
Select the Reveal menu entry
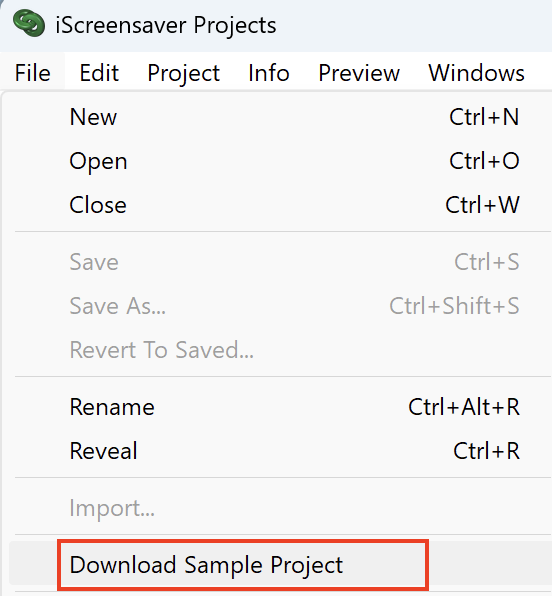(280, 451)
